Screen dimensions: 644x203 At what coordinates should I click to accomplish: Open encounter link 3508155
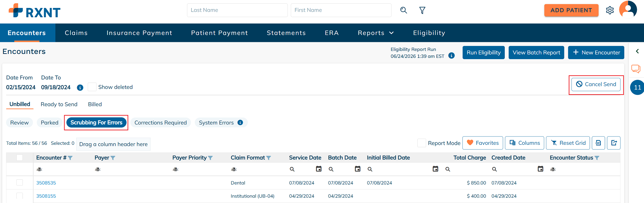(46, 196)
